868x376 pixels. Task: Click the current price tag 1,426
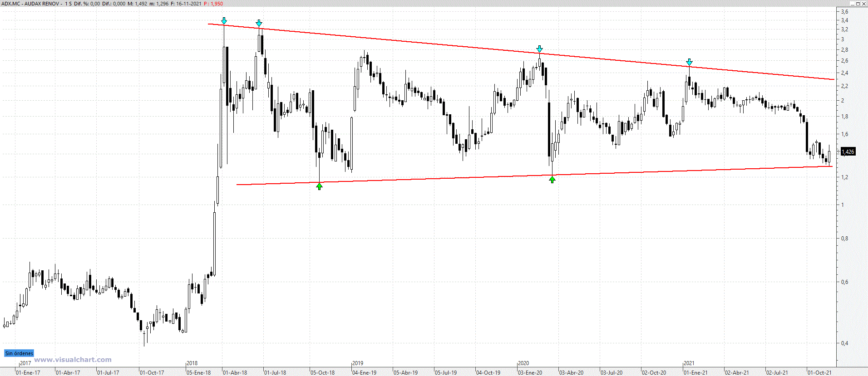click(x=848, y=152)
